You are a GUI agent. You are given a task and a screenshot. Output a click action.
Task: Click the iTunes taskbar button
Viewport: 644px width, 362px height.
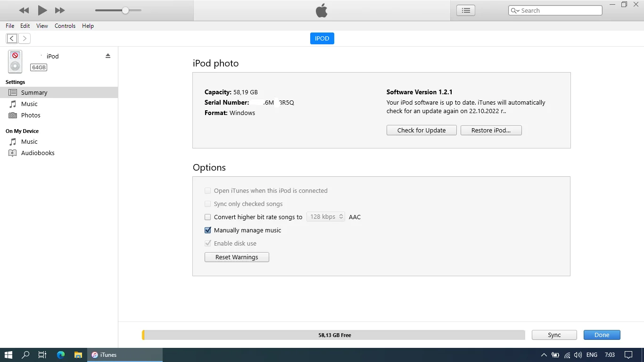(x=125, y=355)
